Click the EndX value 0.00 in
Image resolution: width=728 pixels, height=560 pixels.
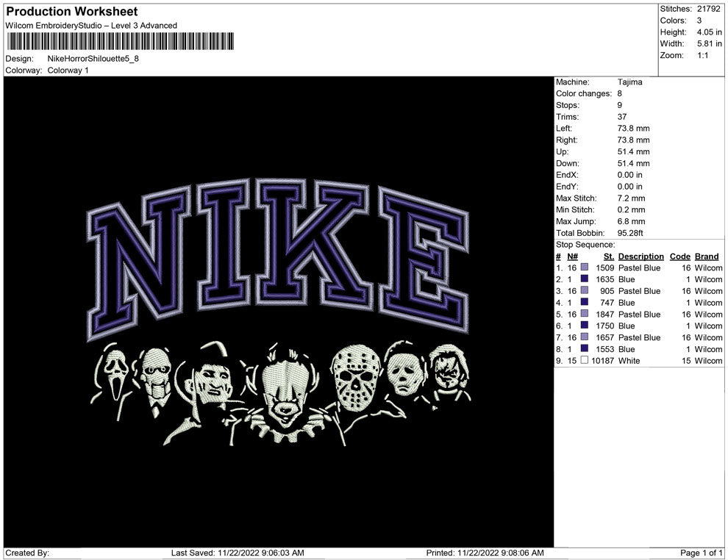[629, 175]
